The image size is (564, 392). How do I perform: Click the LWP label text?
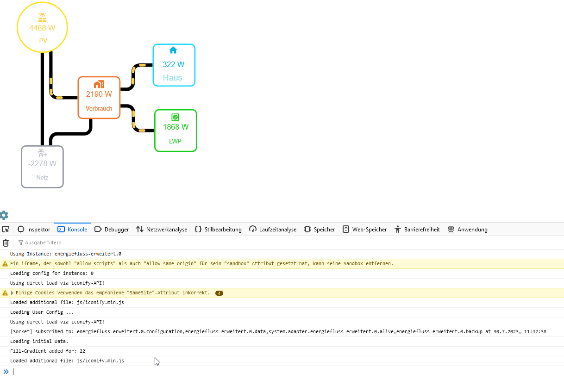click(x=175, y=142)
